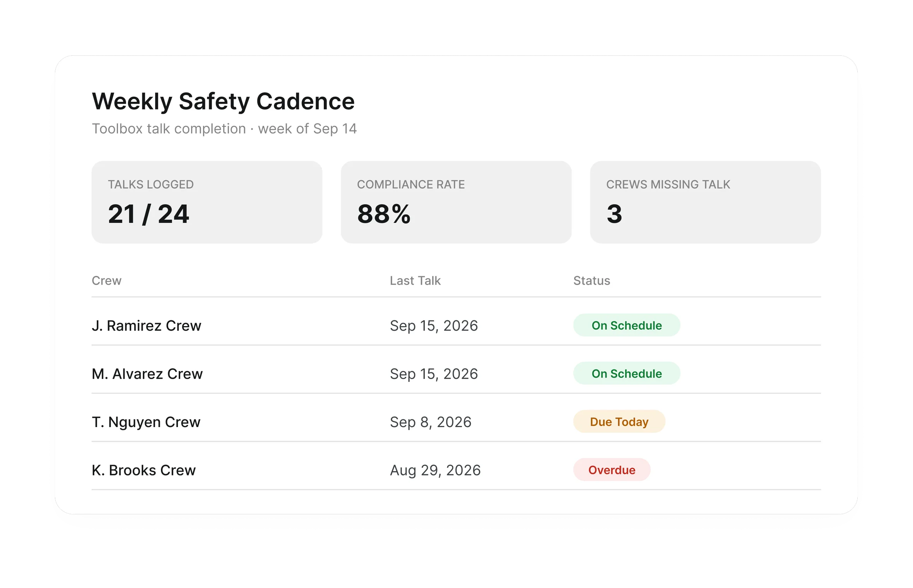
Task: Click On Schedule badge for J. Ramirez Crew
Action: pos(627,325)
